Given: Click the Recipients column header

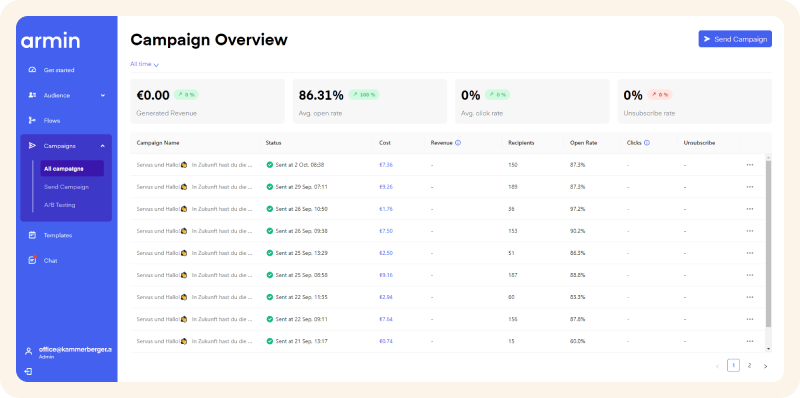Looking at the screenshot, I should click(x=521, y=143).
